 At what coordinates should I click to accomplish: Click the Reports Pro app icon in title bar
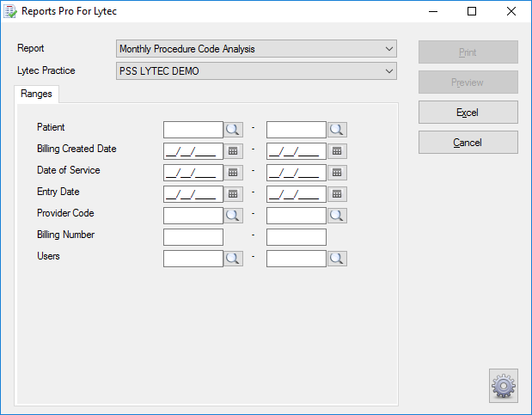coord(9,11)
